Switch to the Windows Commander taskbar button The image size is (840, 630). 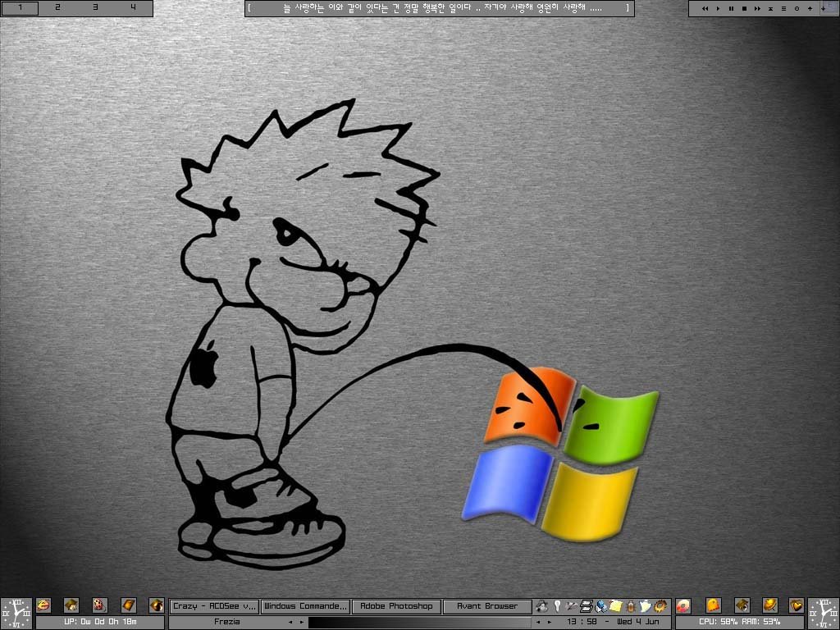pos(305,606)
